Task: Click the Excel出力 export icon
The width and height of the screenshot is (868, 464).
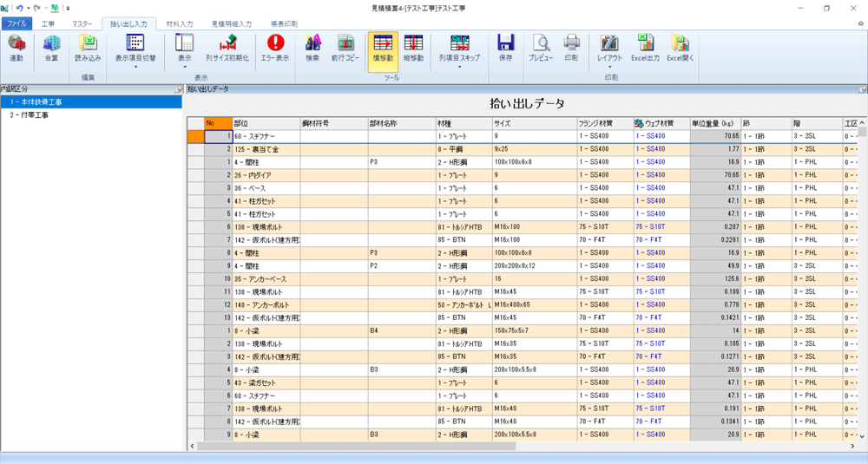Action: click(645, 47)
